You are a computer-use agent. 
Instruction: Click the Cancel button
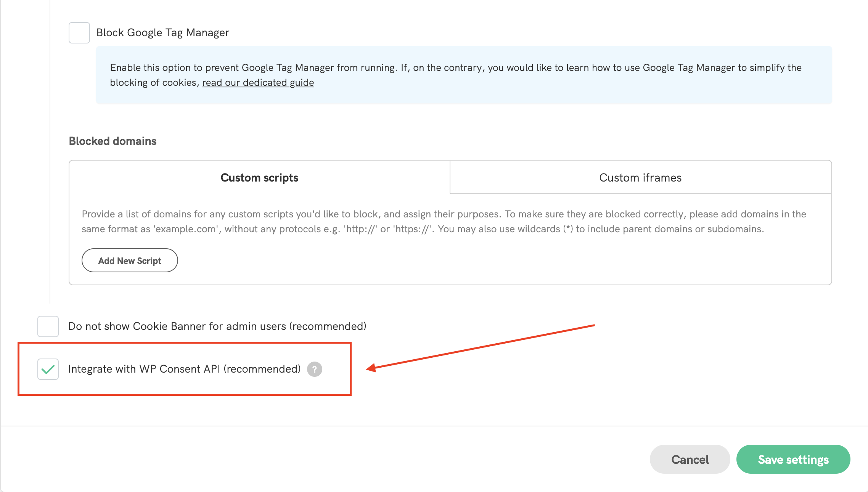pyautogui.click(x=690, y=459)
